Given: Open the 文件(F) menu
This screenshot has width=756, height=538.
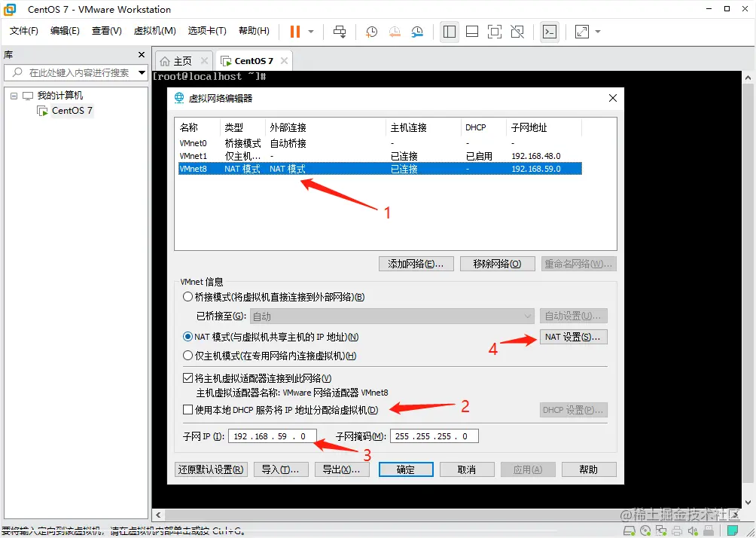Looking at the screenshot, I should coord(23,31).
